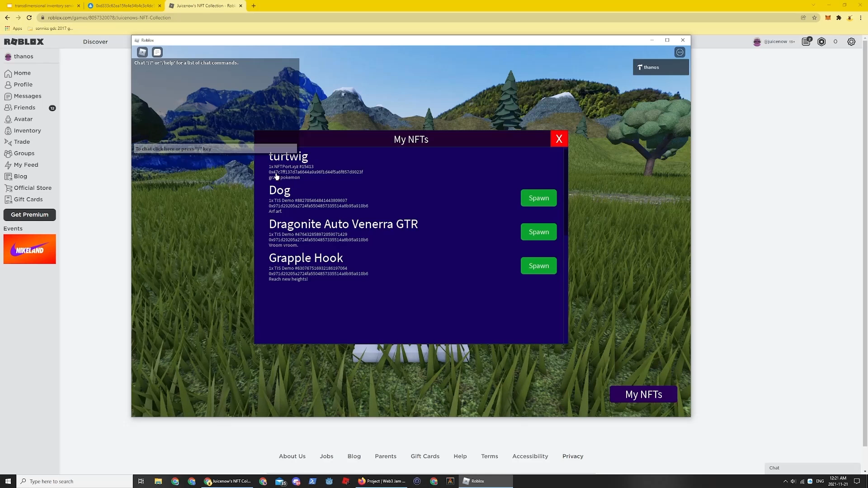
Task: Open the MetaMask fox extension
Action: point(828,18)
